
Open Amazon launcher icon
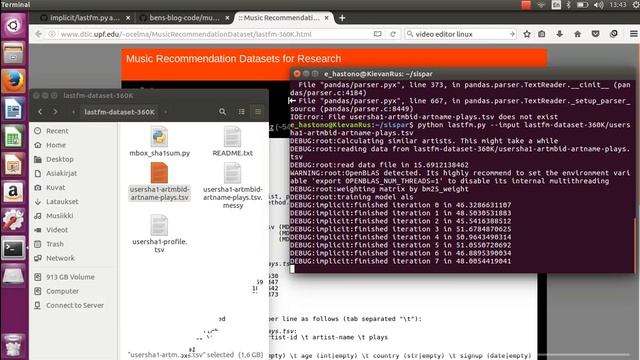coord(13,192)
